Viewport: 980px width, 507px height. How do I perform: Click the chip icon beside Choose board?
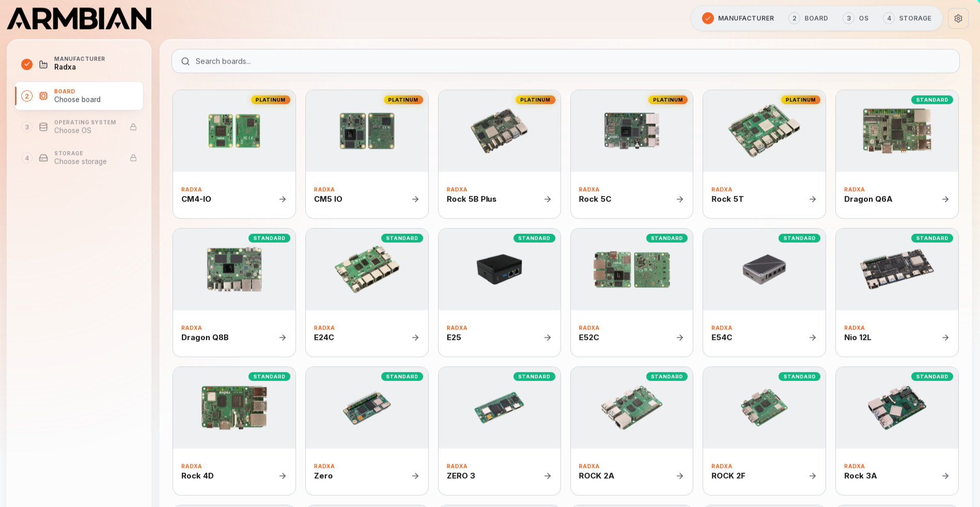point(43,96)
